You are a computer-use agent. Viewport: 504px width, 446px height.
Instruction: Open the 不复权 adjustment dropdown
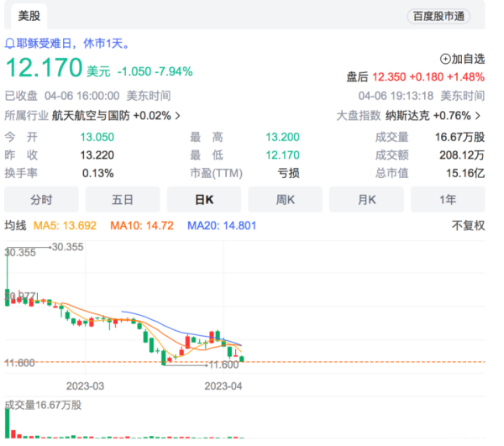(468, 226)
